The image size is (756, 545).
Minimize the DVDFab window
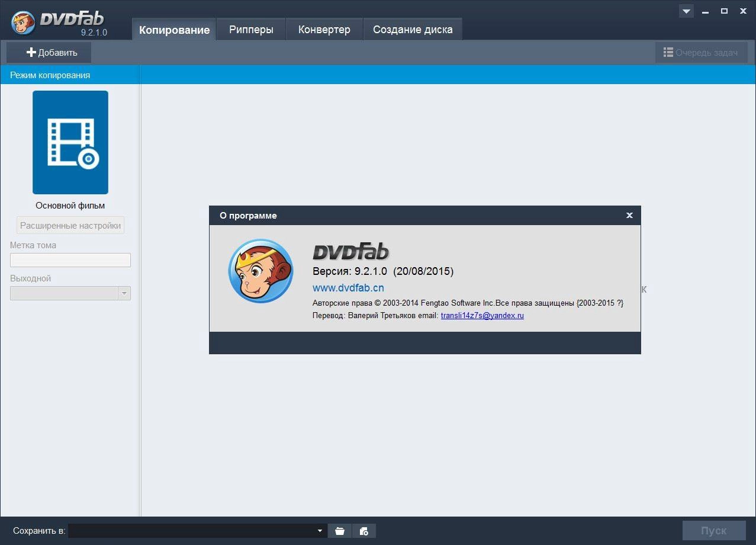point(706,11)
